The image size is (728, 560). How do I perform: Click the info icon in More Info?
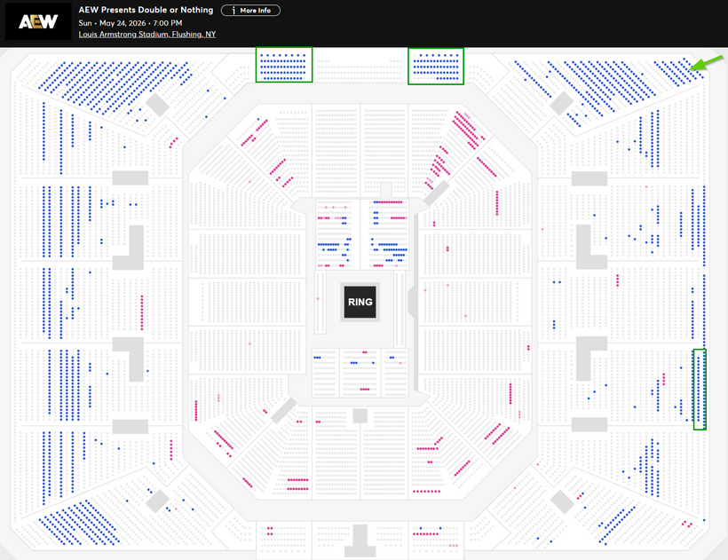point(233,11)
